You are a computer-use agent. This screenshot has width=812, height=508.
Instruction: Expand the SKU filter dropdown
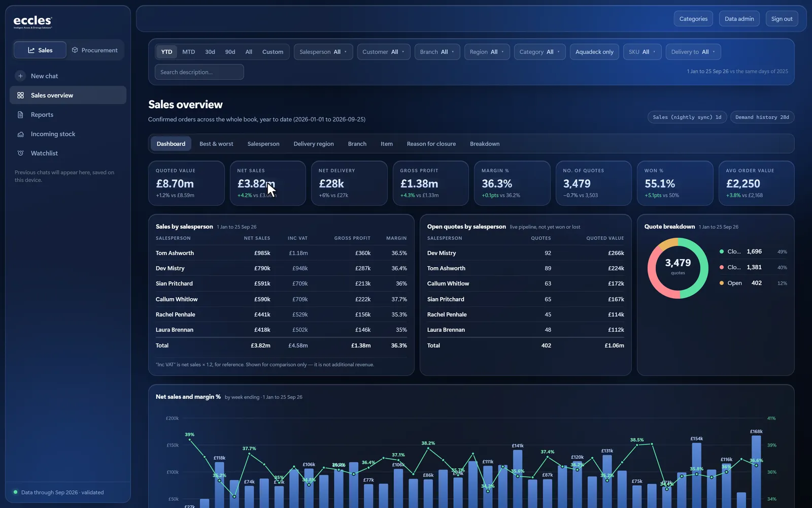(642, 52)
